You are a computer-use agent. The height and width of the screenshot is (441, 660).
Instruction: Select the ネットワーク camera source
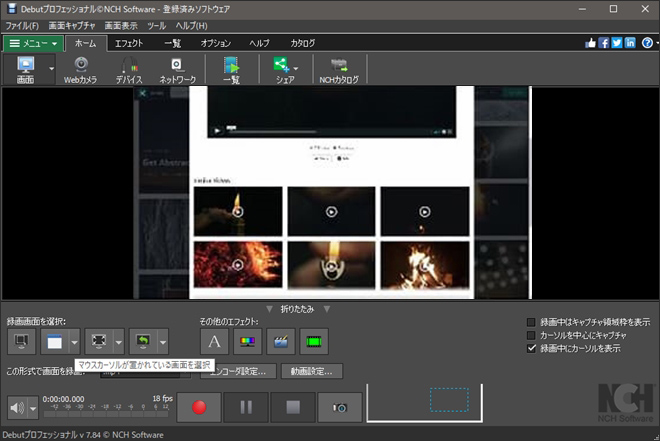pos(177,69)
